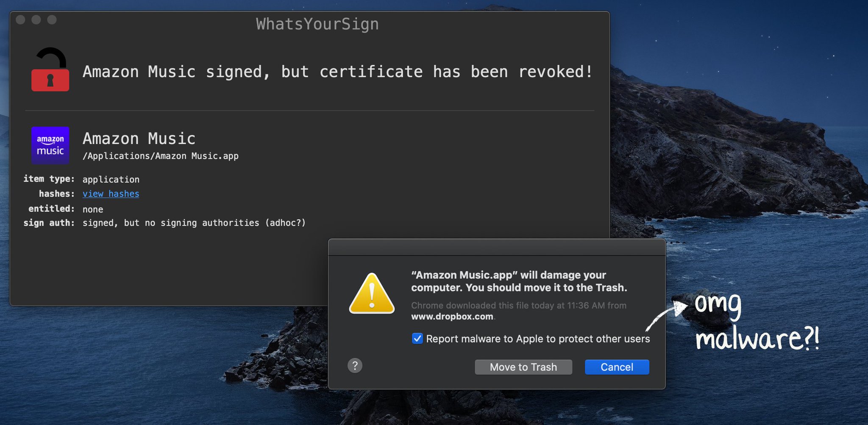868x425 pixels.
Task: Minimize the WhatsYourSign window
Action: [x=36, y=20]
